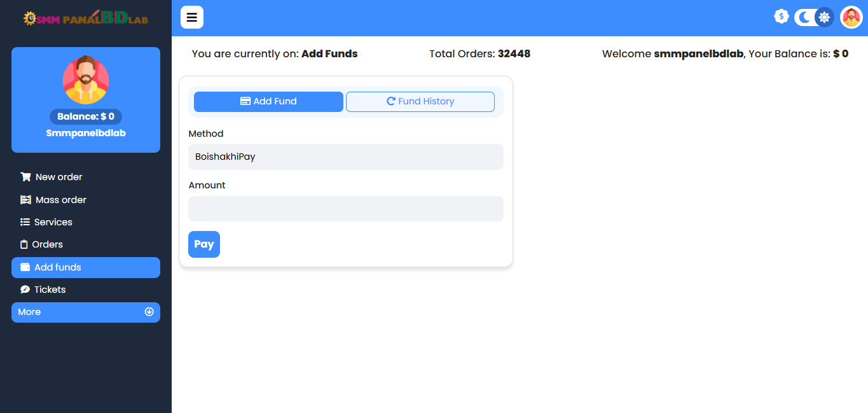Click the SMM Panel BD Lab logo

(85, 18)
